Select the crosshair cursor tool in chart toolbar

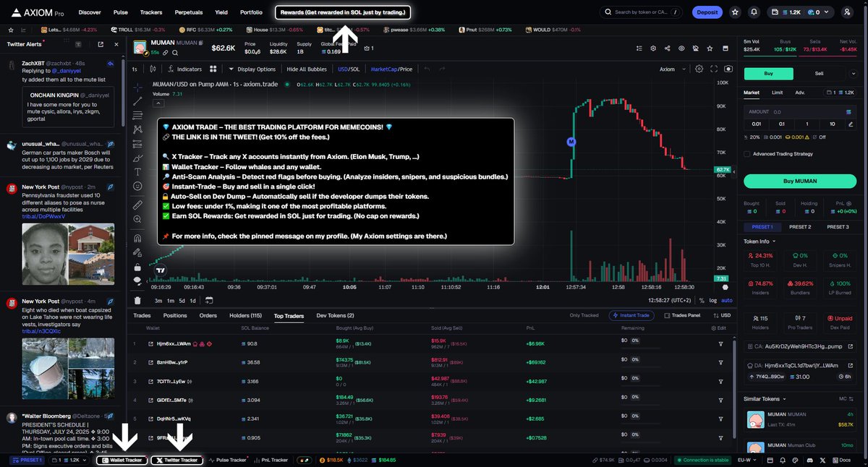point(137,86)
